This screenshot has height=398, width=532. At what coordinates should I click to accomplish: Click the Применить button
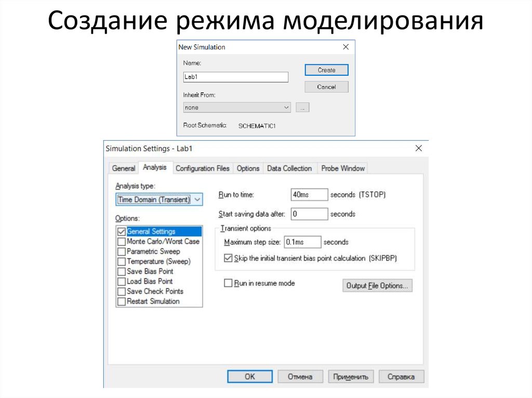[351, 376]
